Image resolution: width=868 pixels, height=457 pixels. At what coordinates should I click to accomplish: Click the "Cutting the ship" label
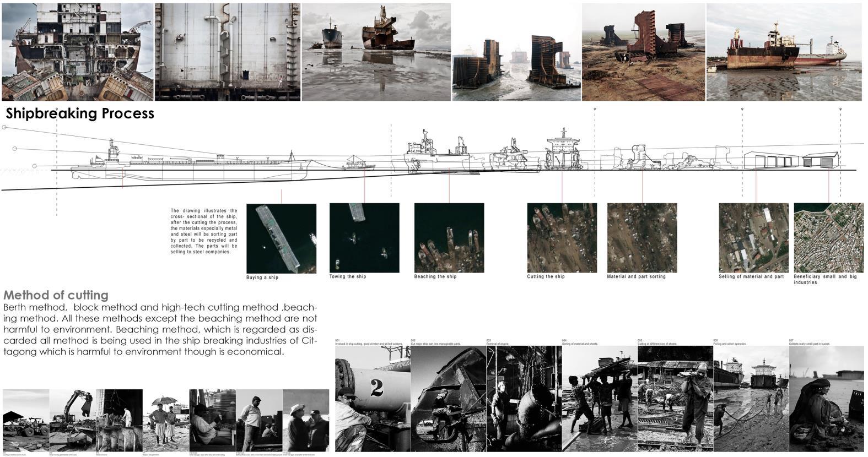546,276
